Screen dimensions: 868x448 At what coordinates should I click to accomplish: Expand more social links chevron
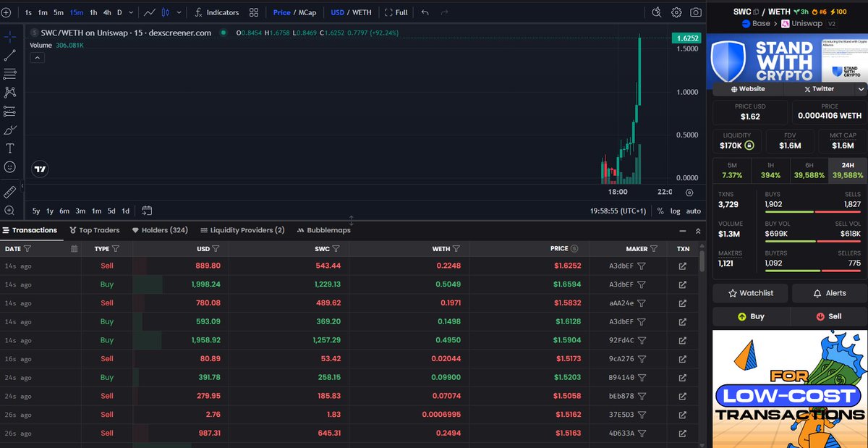click(x=861, y=89)
